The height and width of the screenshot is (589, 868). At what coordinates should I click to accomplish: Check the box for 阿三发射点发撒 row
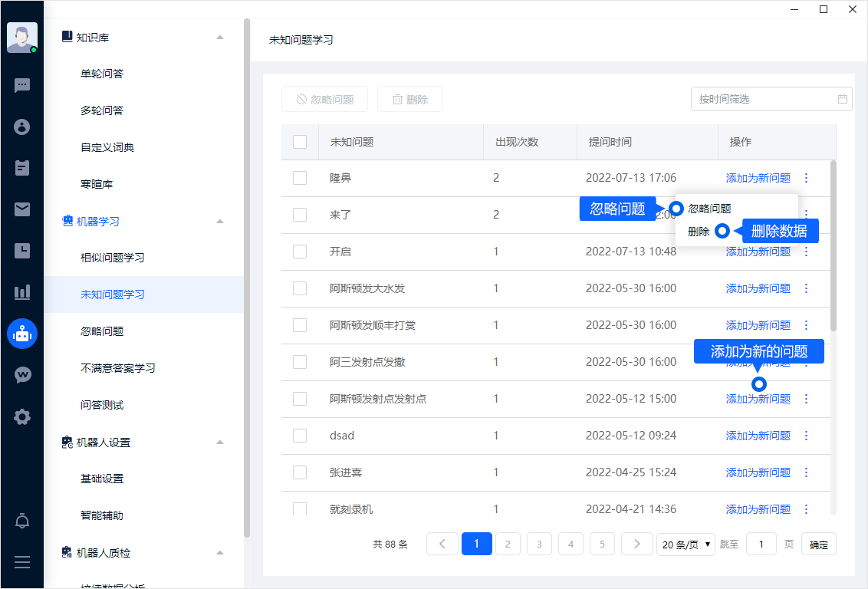300,362
